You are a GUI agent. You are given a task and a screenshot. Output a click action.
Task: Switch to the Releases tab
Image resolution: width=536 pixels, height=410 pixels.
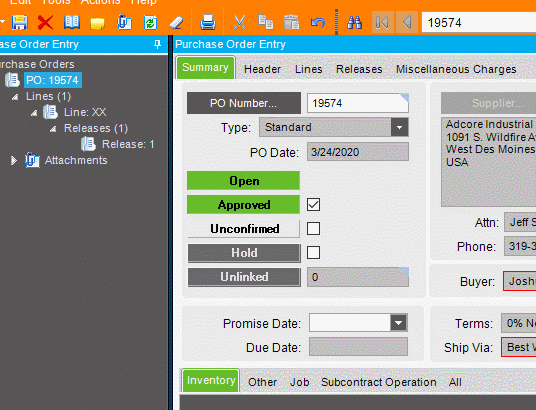(x=359, y=69)
